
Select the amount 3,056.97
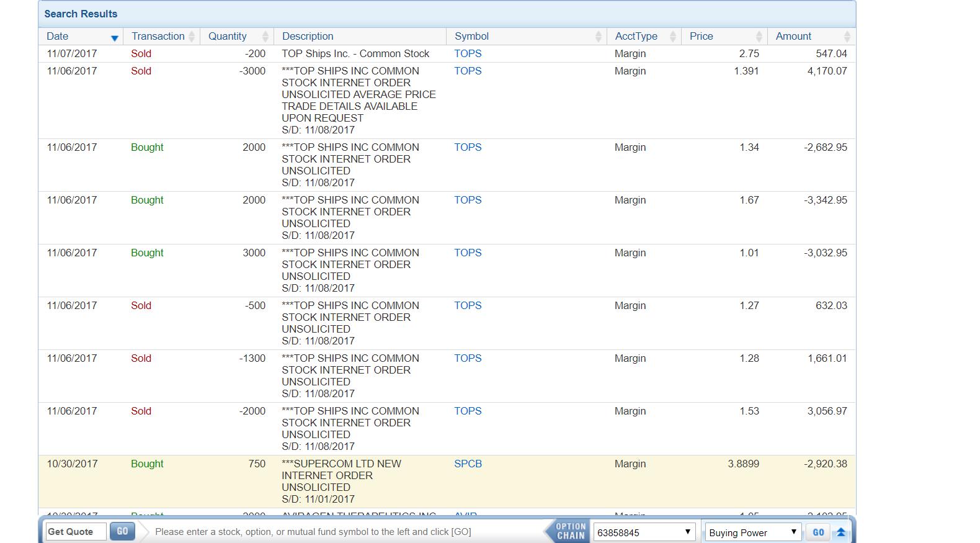[827, 411]
